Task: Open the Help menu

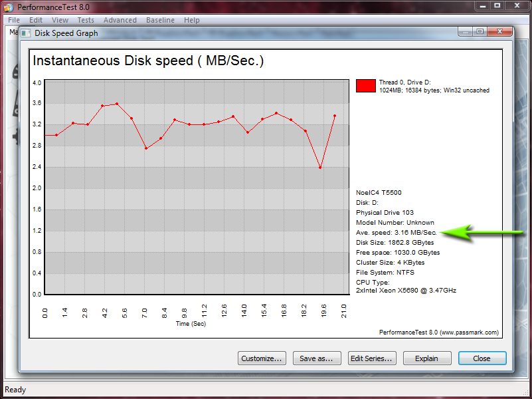Action: pyautogui.click(x=192, y=20)
